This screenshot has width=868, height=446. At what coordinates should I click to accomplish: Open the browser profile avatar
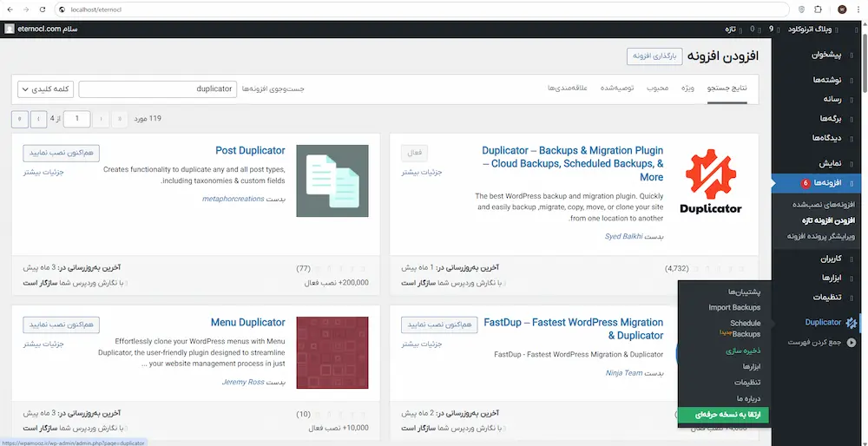tap(842, 10)
